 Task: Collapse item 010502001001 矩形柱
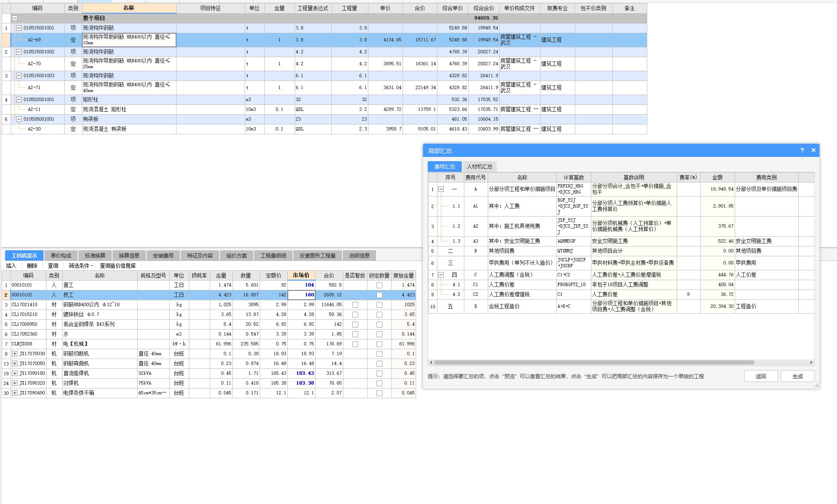tap(19, 99)
